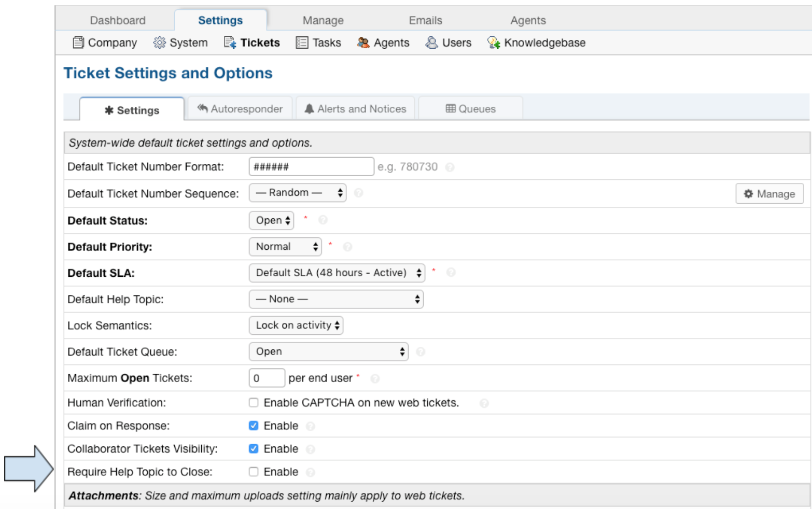Go to the Dashboard top navigation link
812x509 pixels.
tap(118, 20)
